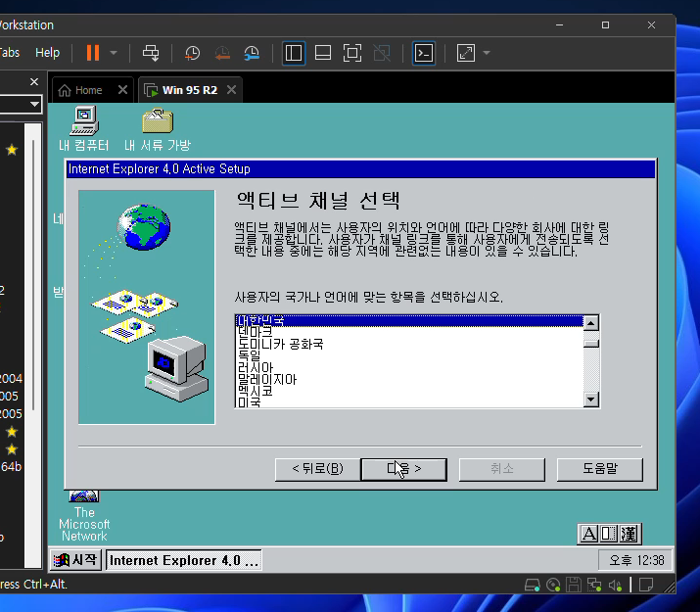The image size is (700, 612).
Task: Click the network adapter status icon
Action: 594,585
